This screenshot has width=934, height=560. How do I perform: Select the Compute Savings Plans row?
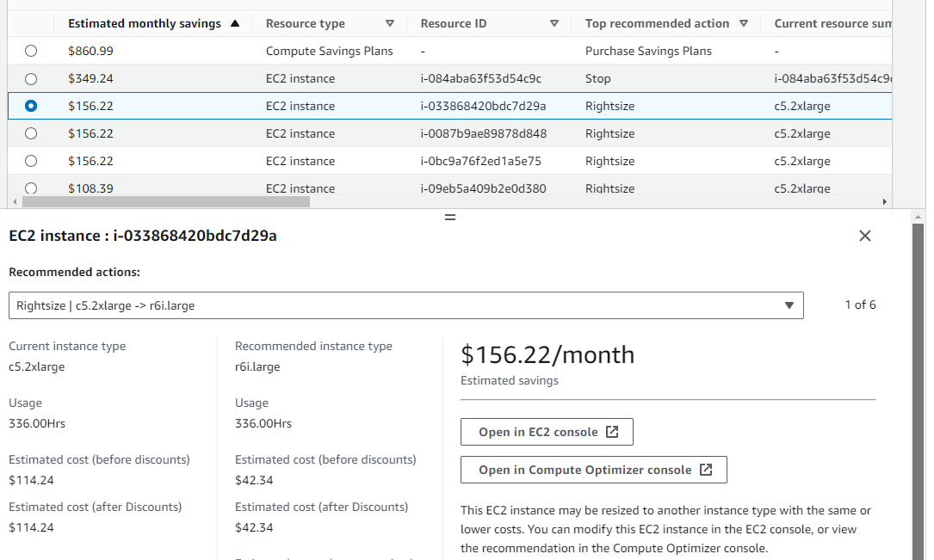coord(31,51)
